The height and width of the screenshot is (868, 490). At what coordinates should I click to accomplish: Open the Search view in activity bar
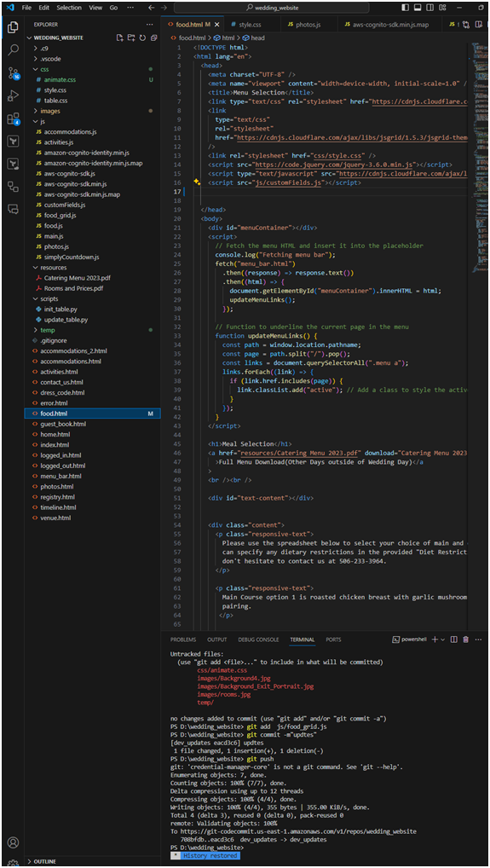[x=14, y=49]
